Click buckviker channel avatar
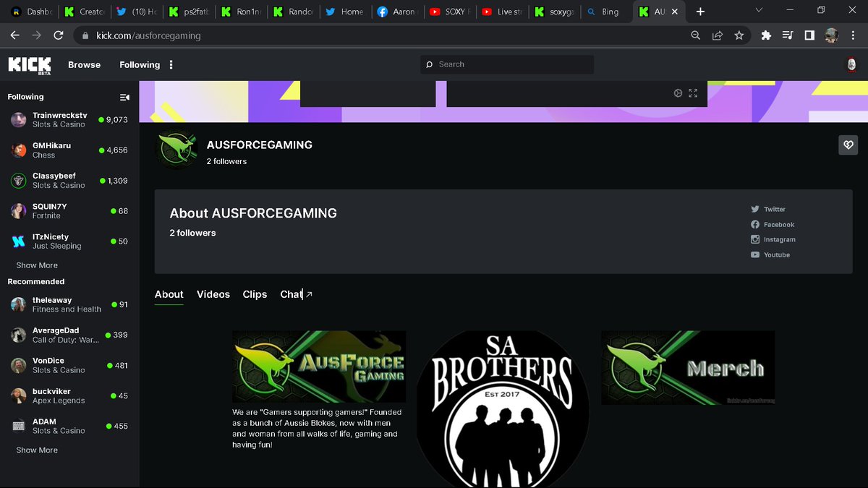 (x=19, y=395)
